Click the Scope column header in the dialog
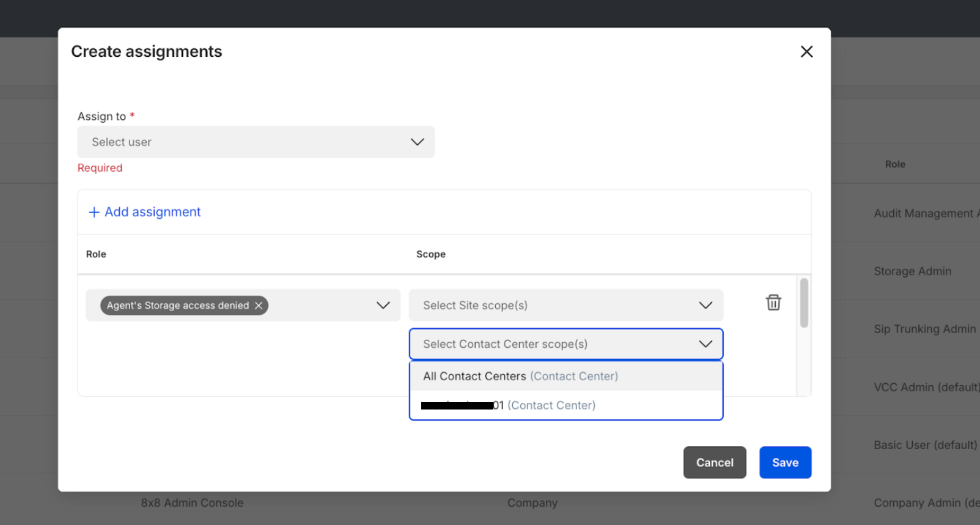The height and width of the screenshot is (525, 980). (x=430, y=254)
